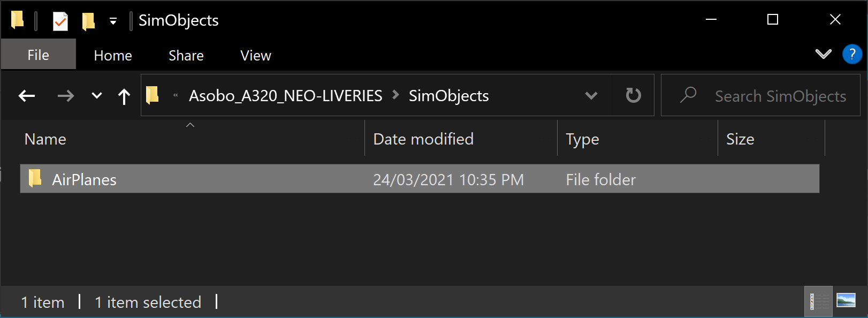Open the View ribbon tab

[x=255, y=56]
